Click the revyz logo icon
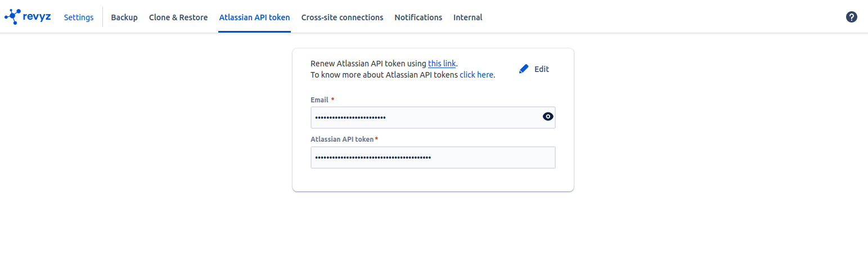868x279 pixels. tap(12, 17)
